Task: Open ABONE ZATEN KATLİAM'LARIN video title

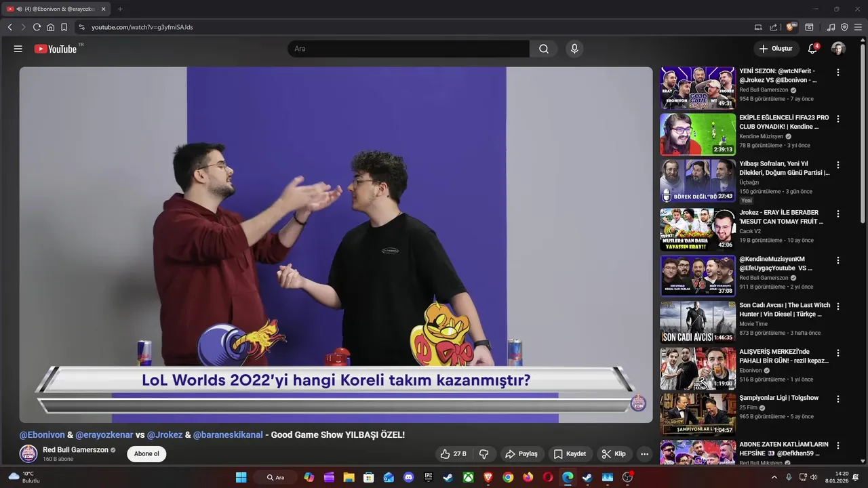Action: click(x=783, y=449)
